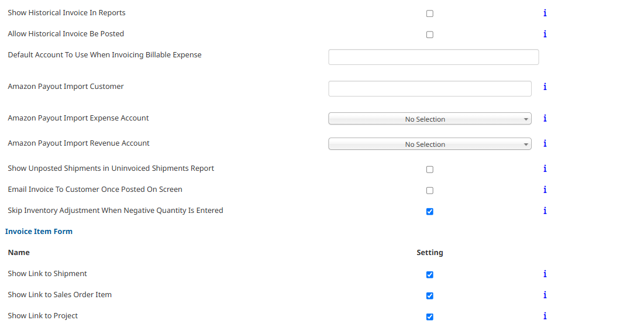Expand Amazon Payout Import Revenue Account dropdown
Image resolution: width=644 pixels, height=327 pixels.
tap(429, 144)
